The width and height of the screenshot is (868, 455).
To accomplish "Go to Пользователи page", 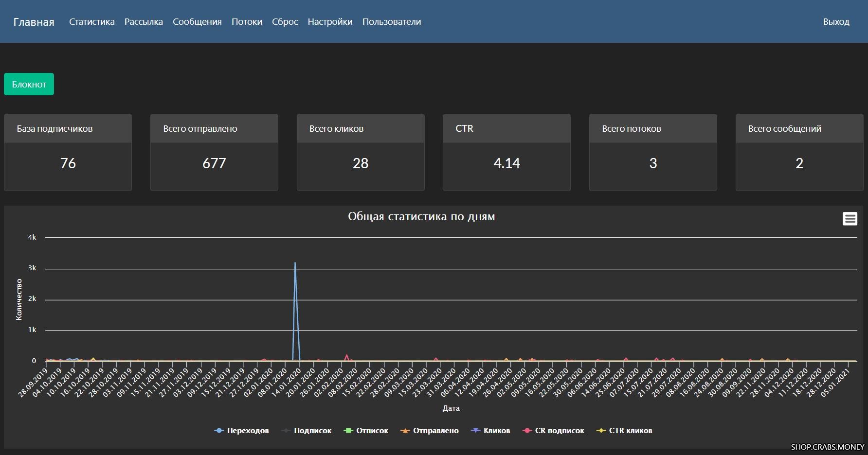I will 391,22.
